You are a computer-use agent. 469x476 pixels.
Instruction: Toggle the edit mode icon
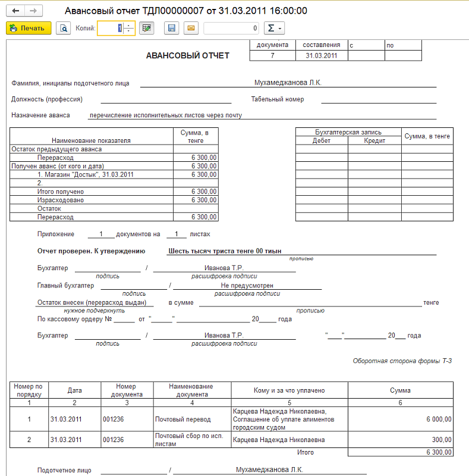[x=146, y=28]
